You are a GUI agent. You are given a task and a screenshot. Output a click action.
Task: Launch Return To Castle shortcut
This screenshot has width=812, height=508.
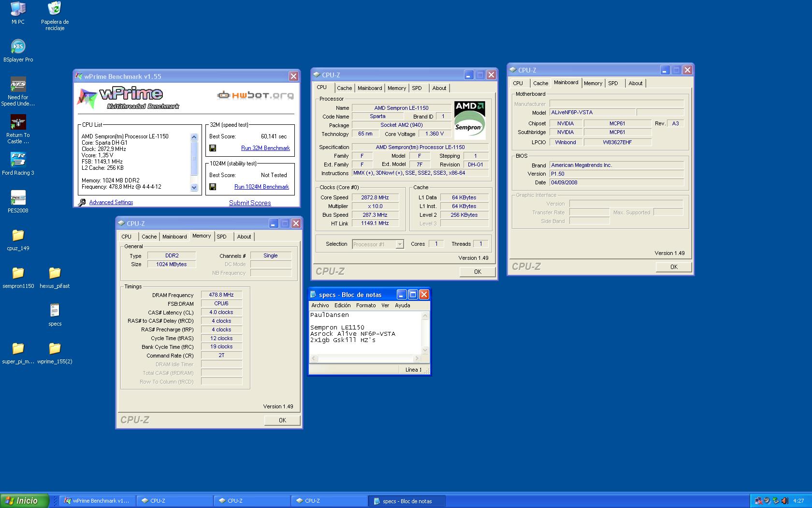click(x=18, y=129)
